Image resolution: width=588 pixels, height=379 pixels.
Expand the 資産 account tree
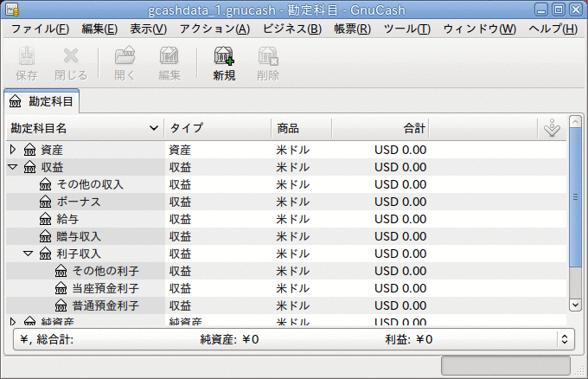tap(13, 150)
